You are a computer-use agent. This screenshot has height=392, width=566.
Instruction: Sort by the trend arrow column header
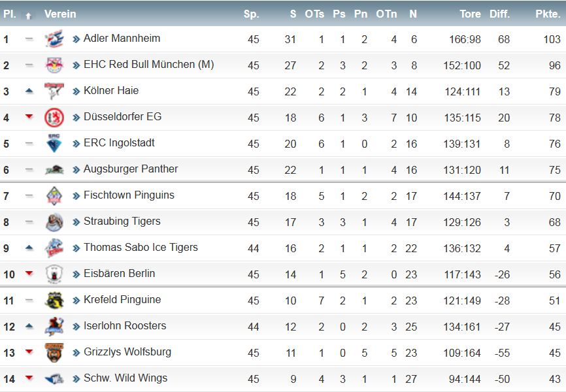pos(29,16)
